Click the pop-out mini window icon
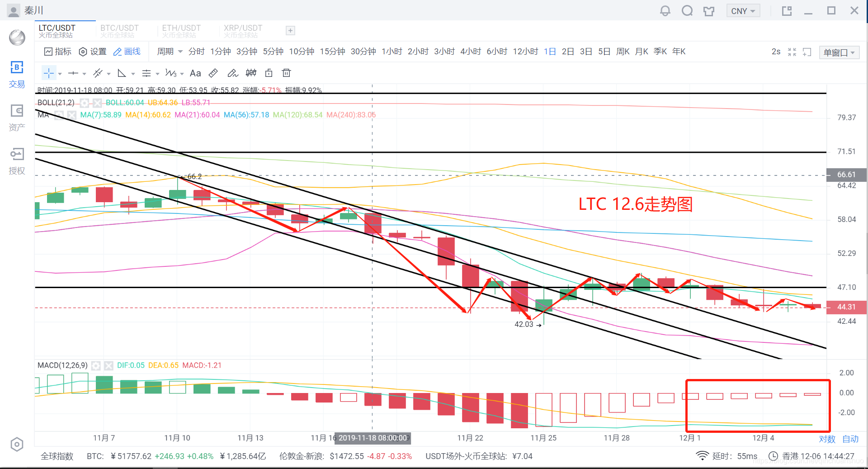The width and height of the screenshot is (868, 469). 787,11
